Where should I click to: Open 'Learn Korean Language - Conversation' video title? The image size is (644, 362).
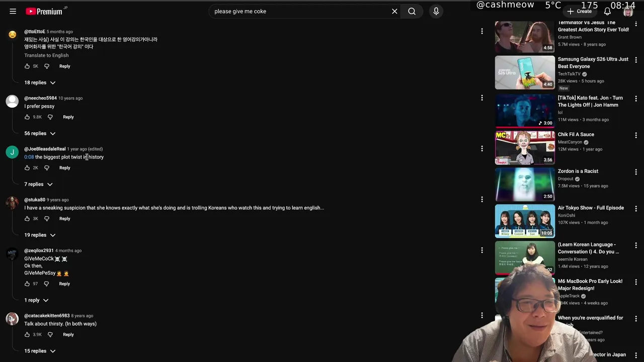point(589,248)
